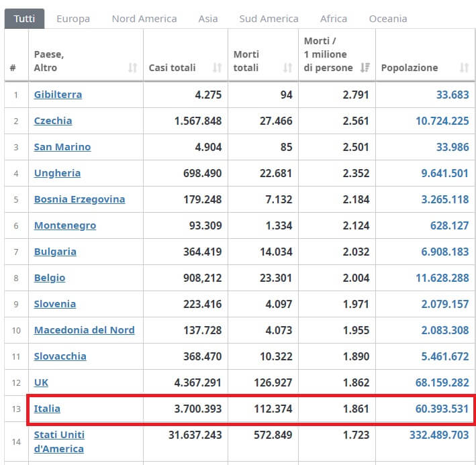Sort by Morti totali arrow icon
Viewport: 476px width, 465px height.
pos(287,68)
